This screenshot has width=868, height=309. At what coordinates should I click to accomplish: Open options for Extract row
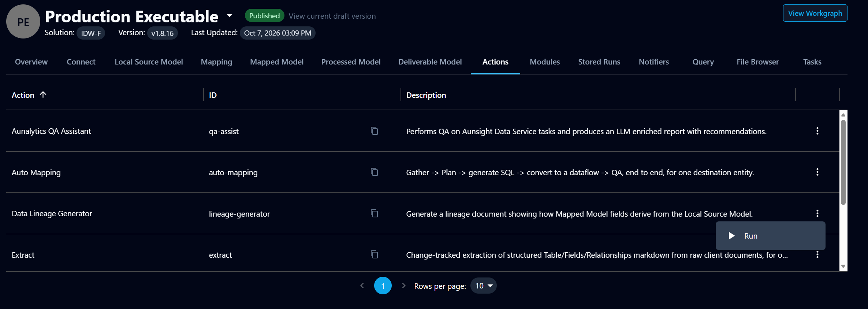pos(817,254)
